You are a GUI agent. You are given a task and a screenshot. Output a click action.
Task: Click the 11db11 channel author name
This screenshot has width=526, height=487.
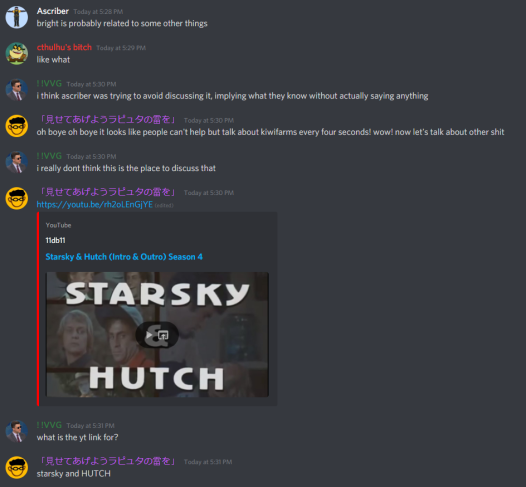tap(55, 240)
